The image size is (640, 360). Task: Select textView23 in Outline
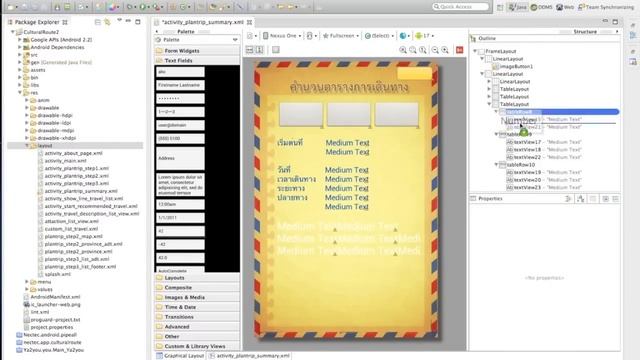tap(527, 187)
